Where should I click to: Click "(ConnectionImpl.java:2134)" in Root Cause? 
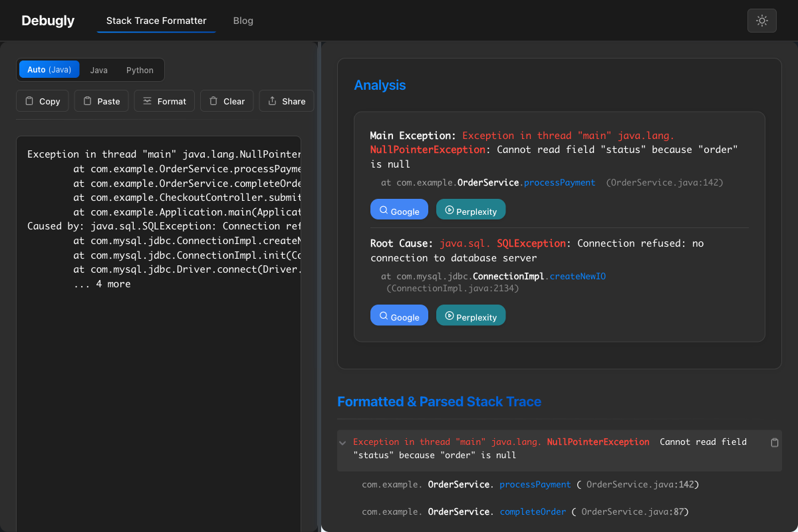pyautogui.click(x=452, y=288)
